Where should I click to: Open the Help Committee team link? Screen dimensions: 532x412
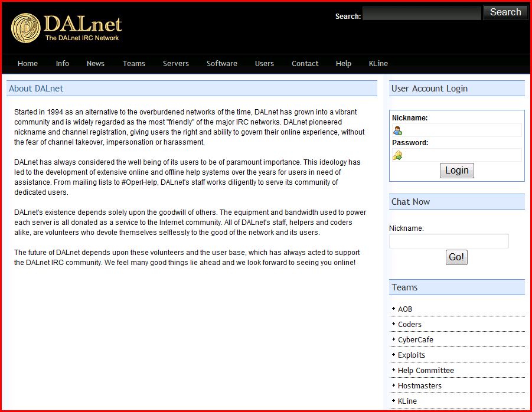(x=426, y=370)
